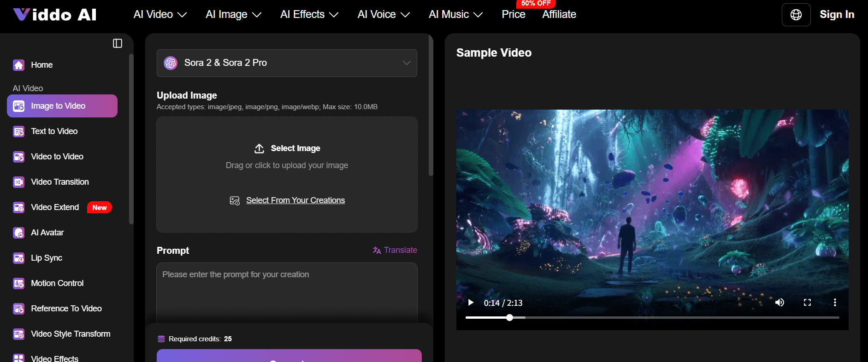Image resolution: width=868 pixels, height=362 pixels.
Task: Expand the AI Effects menu
Action: pyautogui.click(x=309, y=15)
